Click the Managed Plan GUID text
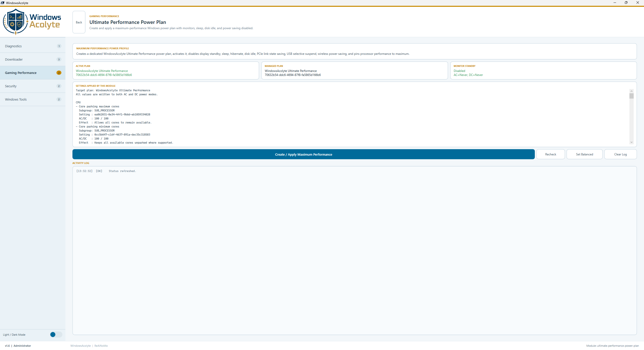Viewport: 644px width, 350px height. [x=293, y=75]
